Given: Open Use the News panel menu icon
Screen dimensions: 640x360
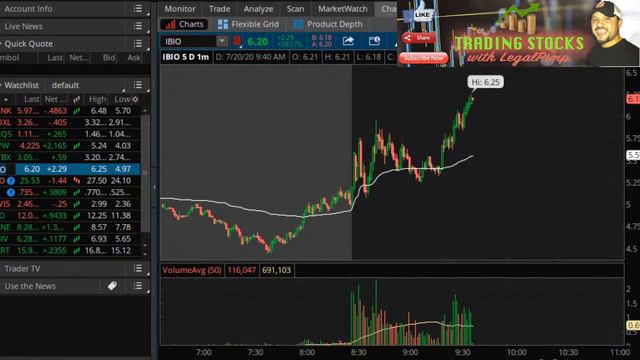Looking at the screenshot, I should point(138,286).
